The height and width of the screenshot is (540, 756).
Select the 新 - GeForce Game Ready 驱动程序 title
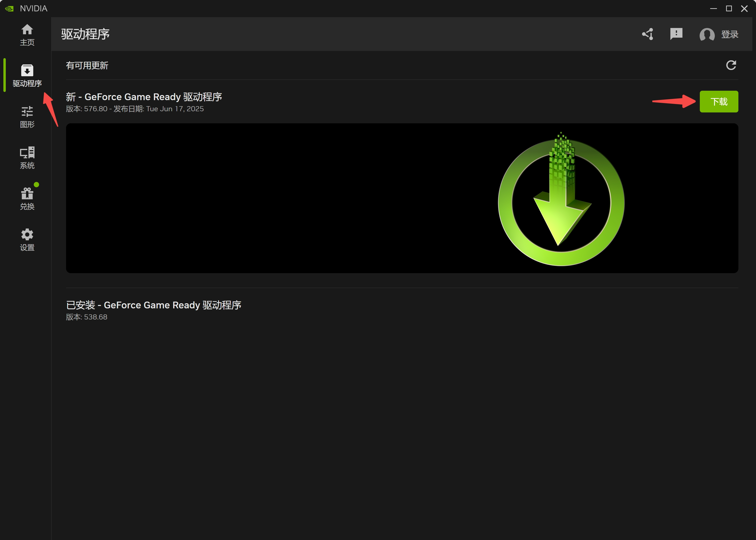pos(144,97)
